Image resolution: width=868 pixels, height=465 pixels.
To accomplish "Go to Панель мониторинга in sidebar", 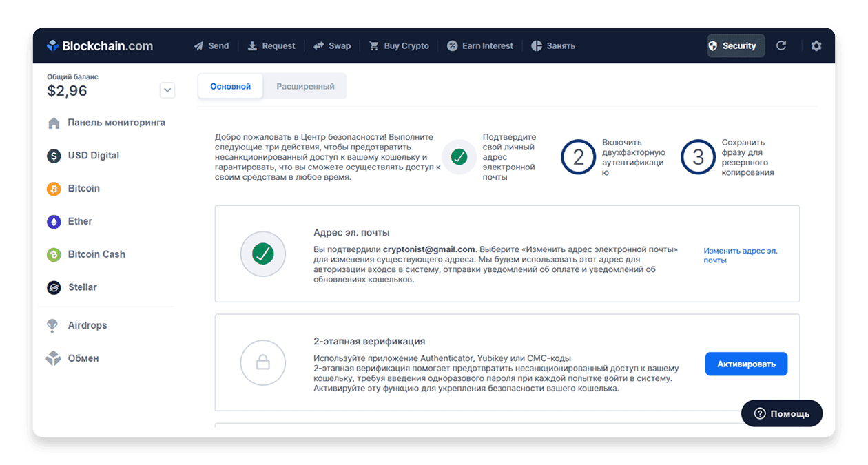I will [107, 123].
